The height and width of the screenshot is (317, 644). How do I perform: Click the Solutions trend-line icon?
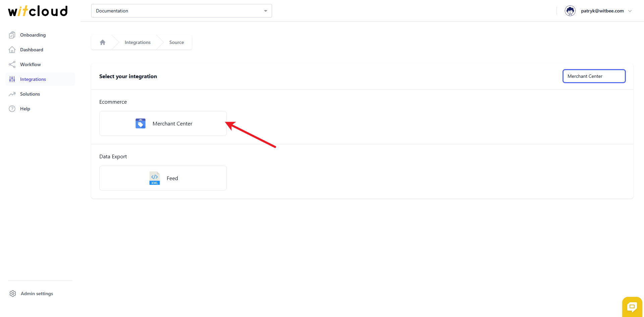click(x=12, y=94)
